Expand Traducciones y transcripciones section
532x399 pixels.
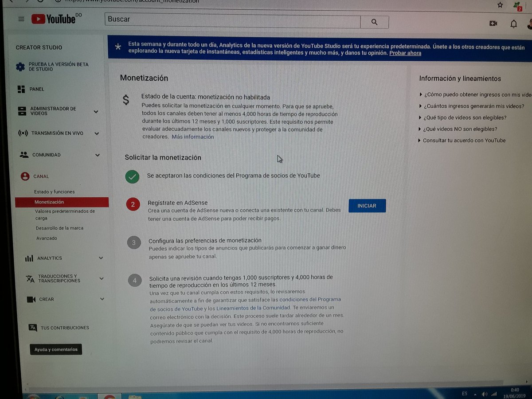pyautogui.click(x=102, y=278)
